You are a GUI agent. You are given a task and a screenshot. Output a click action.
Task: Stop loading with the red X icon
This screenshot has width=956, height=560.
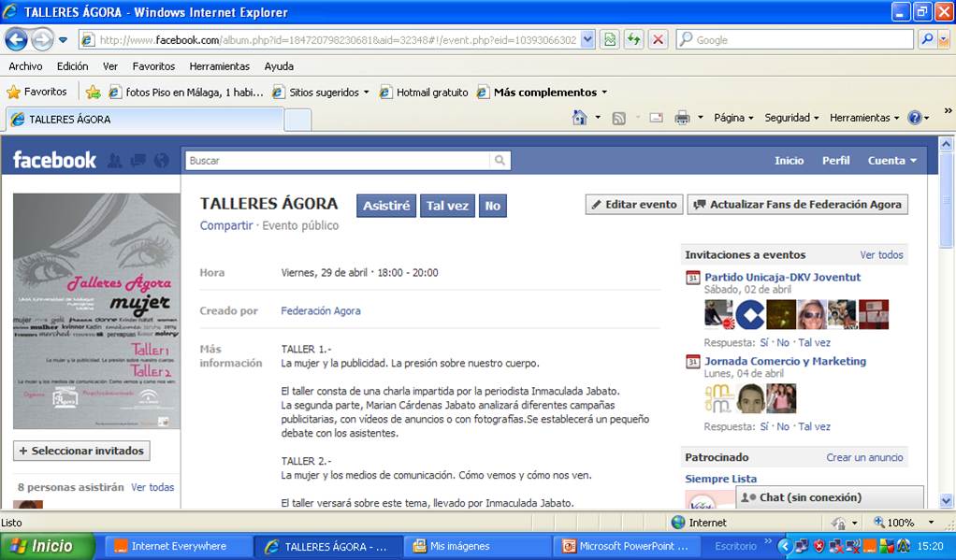point(658,40)
